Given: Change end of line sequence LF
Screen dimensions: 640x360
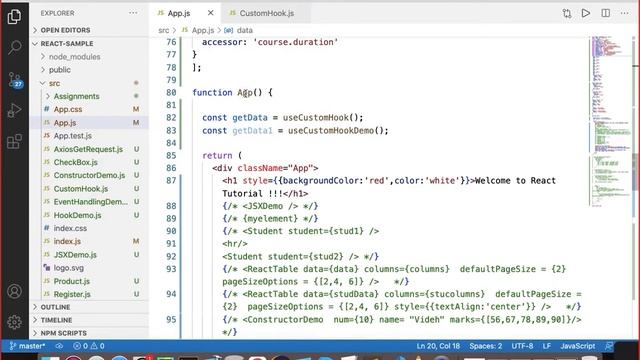Looking at the screenshot, I should click(x=547, y=346).
